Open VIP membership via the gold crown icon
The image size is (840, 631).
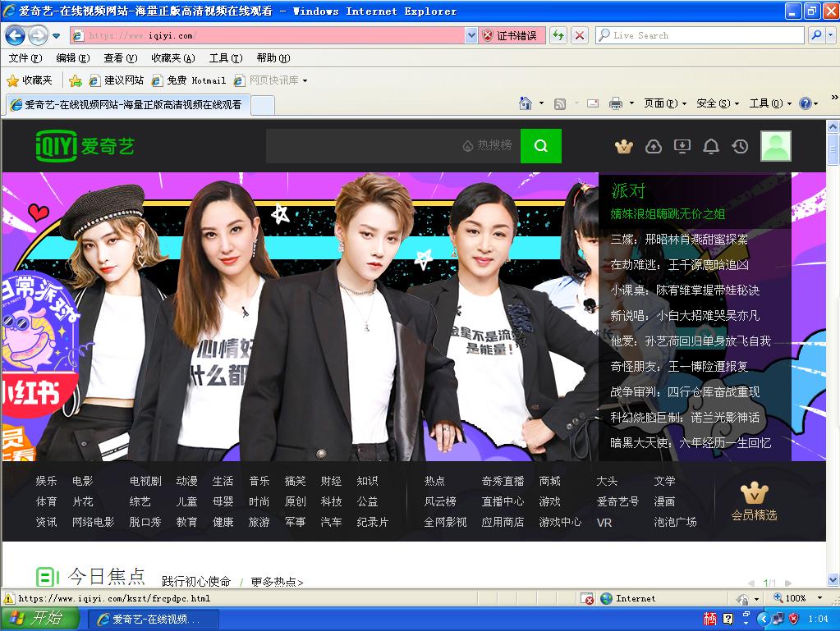point(624,146)
